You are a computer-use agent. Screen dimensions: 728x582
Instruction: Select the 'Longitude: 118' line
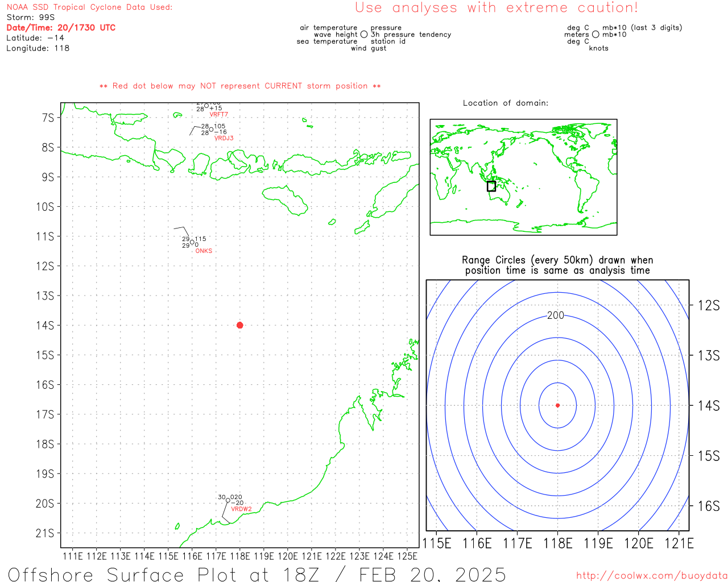38,48
